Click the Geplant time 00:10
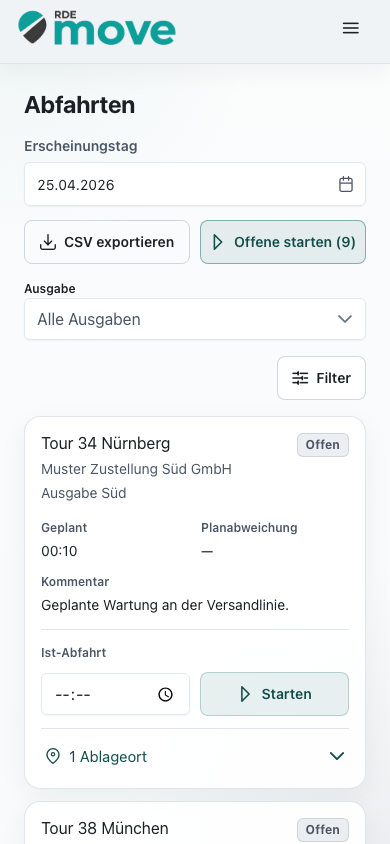 [59, 551]
